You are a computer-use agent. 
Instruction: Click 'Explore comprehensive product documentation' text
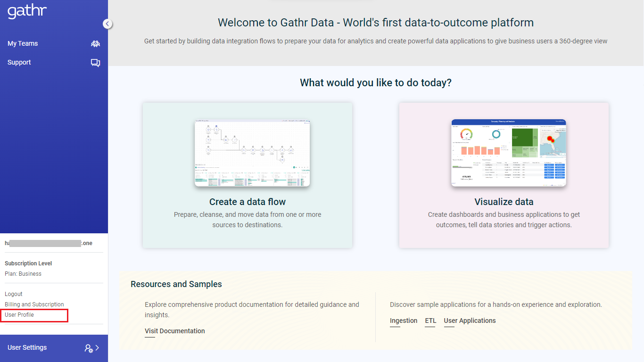click(x=252, y=310)
